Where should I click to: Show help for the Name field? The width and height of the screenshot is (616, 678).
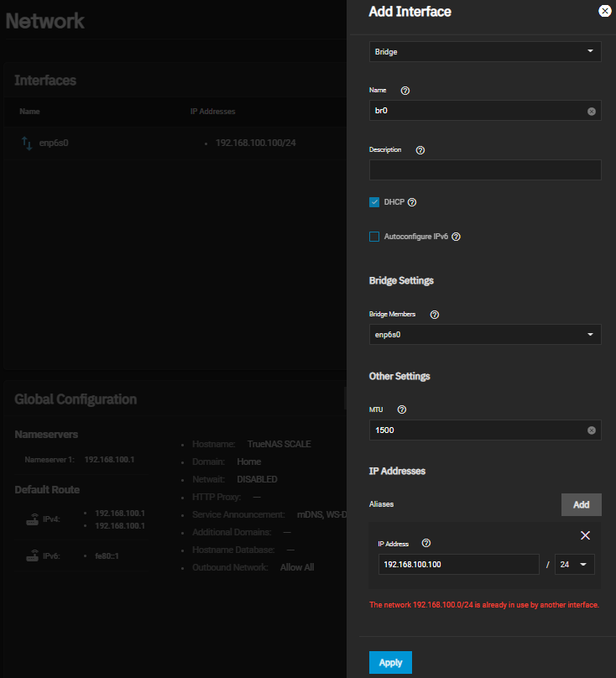pos(405,91)
